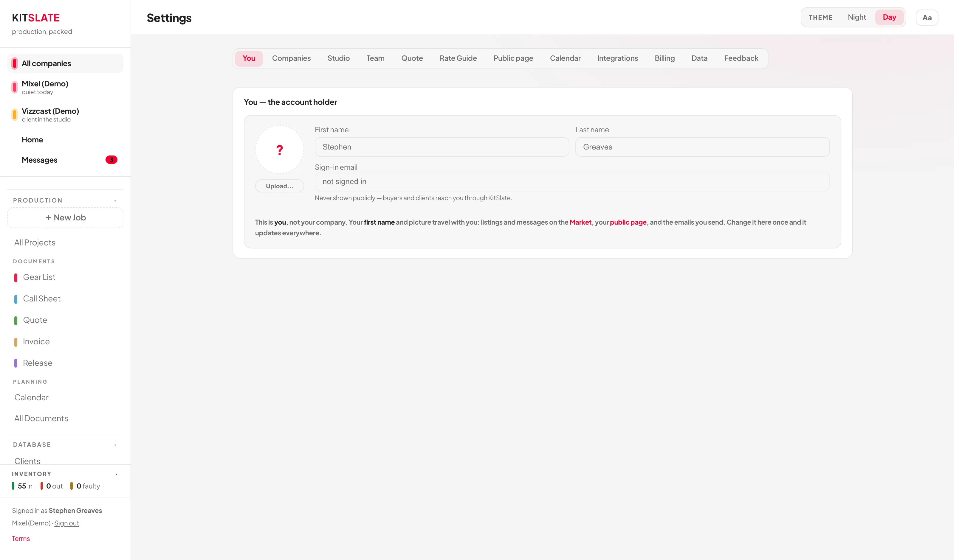Open the Data tab
Image resolution: width=954 pixels, height=560 pixels.
(699, 58)
